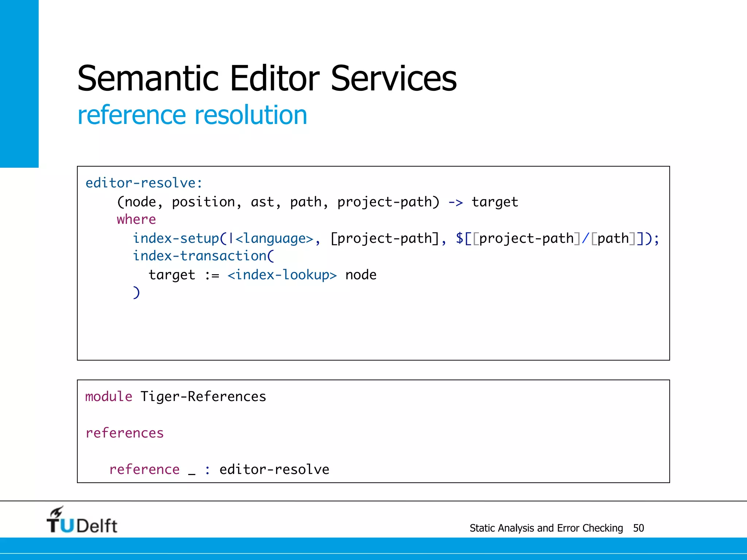The width and height of the screenshot is (747, 560).
Task: Click the index-transaction( text
Action: pos(203,256)
